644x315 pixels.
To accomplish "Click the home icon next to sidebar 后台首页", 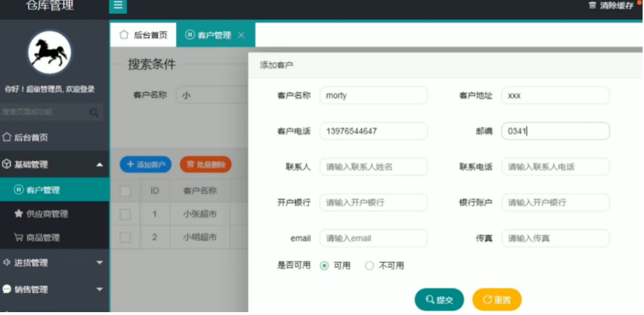I will (6, 137).
